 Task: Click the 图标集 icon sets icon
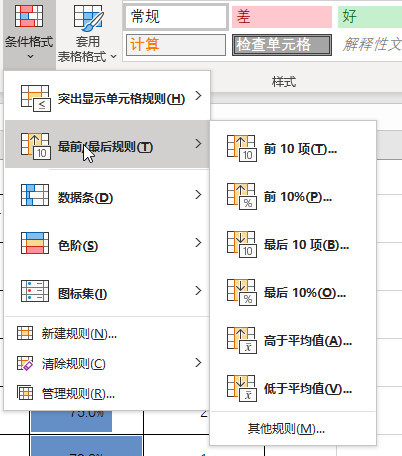point(35,291)
